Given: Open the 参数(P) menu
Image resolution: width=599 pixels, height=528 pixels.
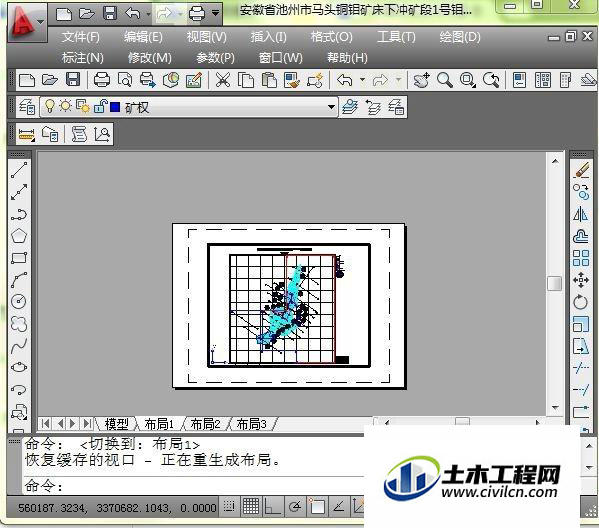Looking at the screenshot, I should (x=215, y=58).
